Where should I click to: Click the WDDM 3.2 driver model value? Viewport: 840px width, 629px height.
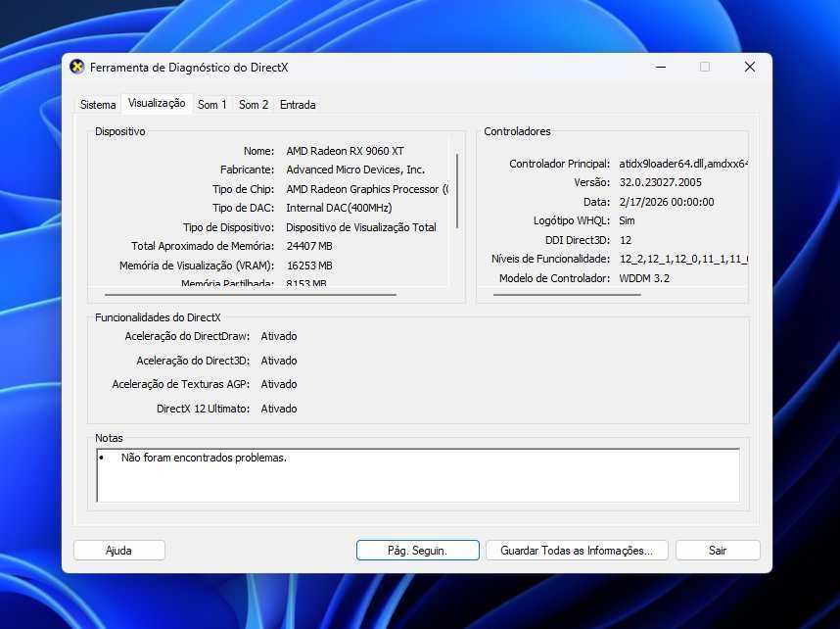644,278
